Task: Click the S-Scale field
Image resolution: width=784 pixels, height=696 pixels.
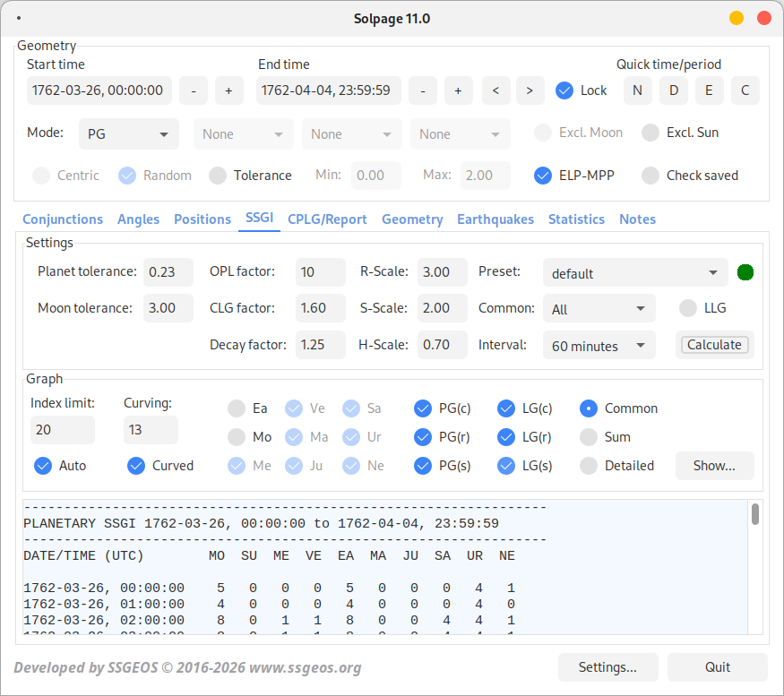Action: coord(443,308)
